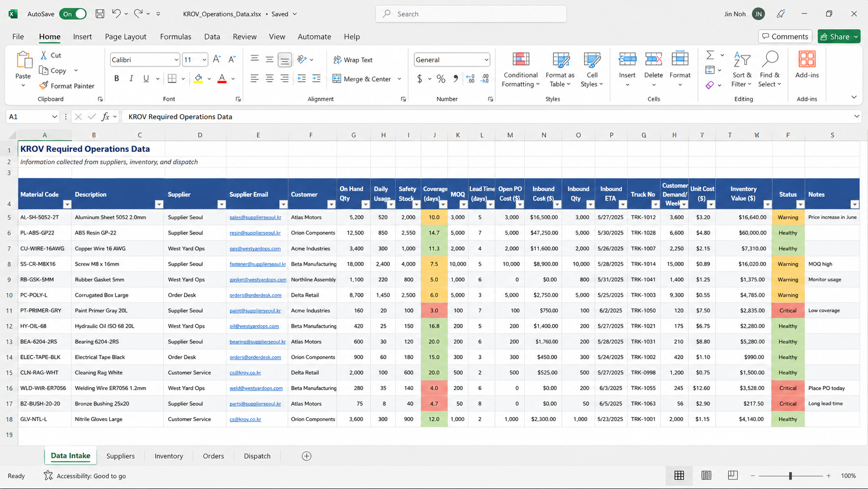Click the Undo arrow icon
Screen dimensions: 868x489
(x=116, y=14)
